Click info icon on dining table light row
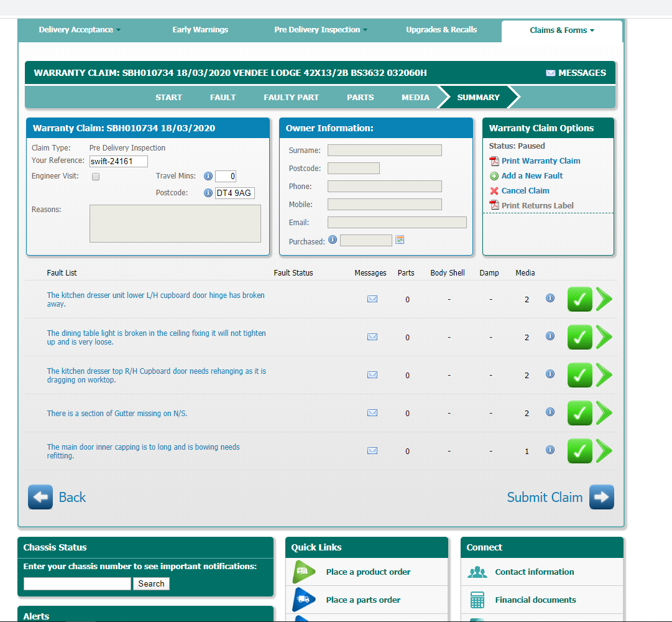Screen dimensions: 672x622 (550, 336)
